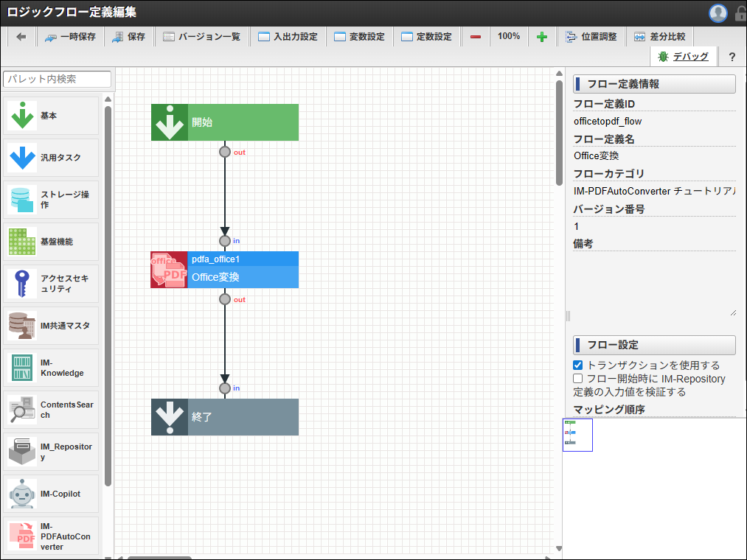
Task: Open the IM_Repository palette category
Action: 51,452
